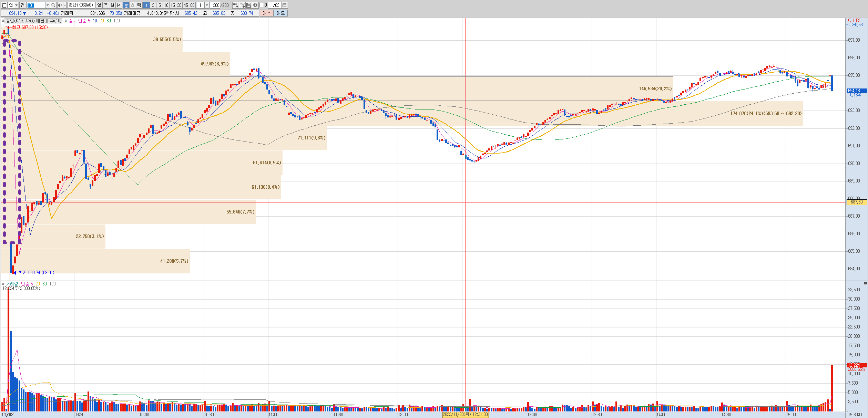
Task: Open the 101 code dropdown arrow
Action: tap(48, 5)
